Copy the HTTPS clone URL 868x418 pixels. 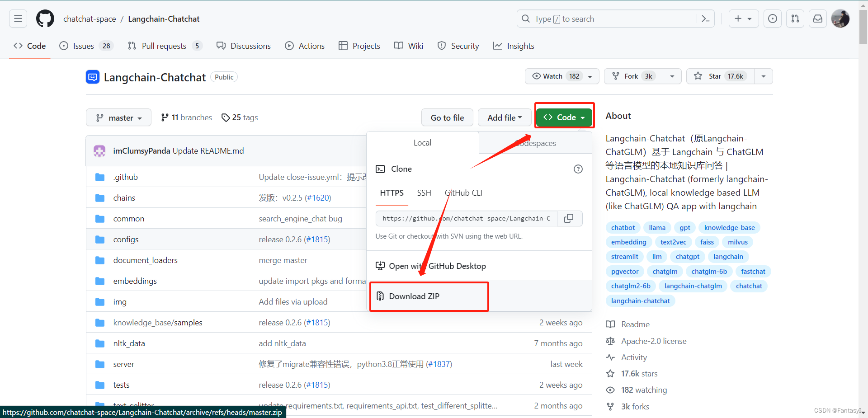pos(569,218)
